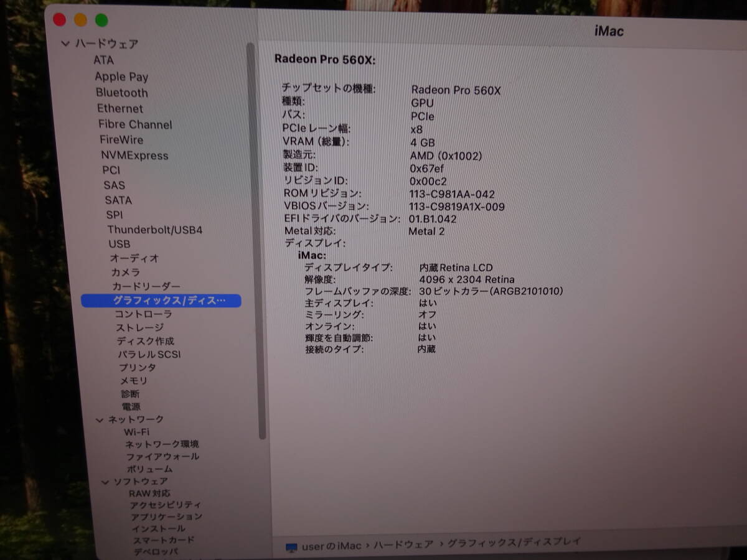Click userのiMac in the path bar
This screenshot has height=560, width=747.
coord(331,546)
